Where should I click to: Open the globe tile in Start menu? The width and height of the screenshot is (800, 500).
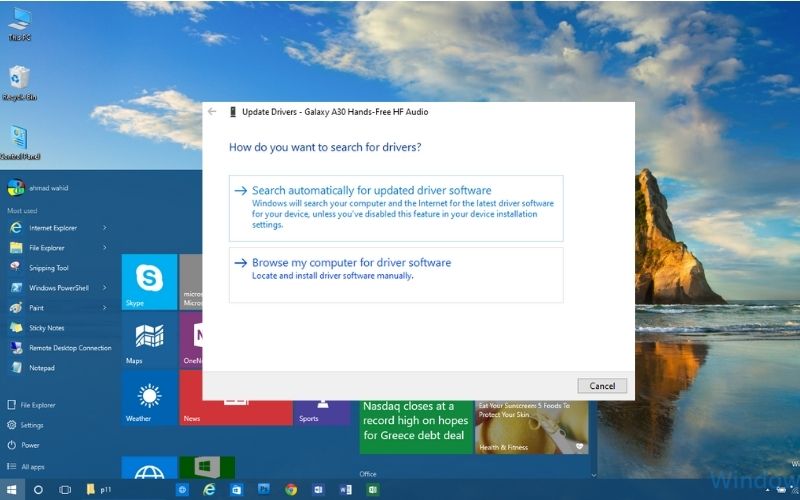(149, 468)
